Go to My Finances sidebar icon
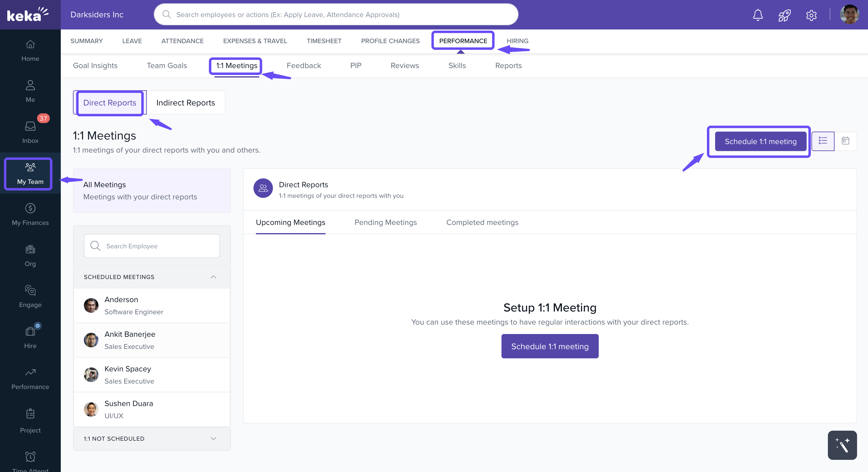Screen dimensions: 868x472 (x=30, y=214)
